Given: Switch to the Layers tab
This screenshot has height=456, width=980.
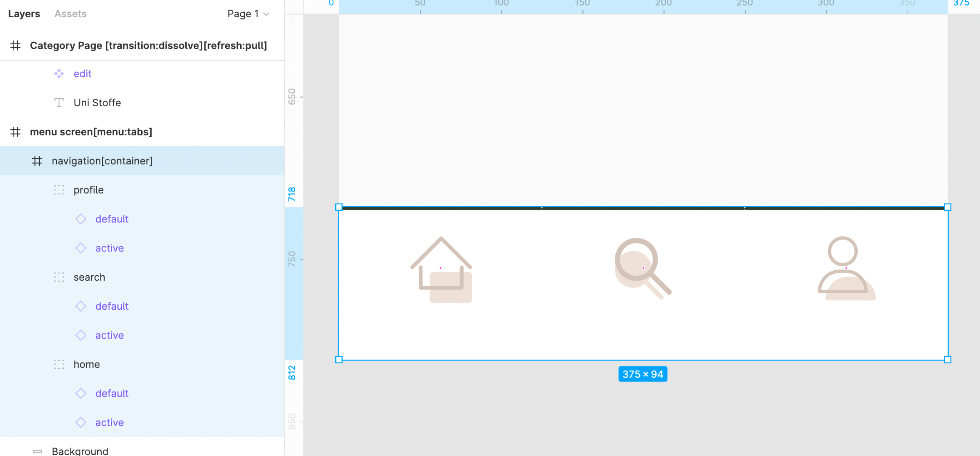Looking at the screenshot, I should [24, 14].
